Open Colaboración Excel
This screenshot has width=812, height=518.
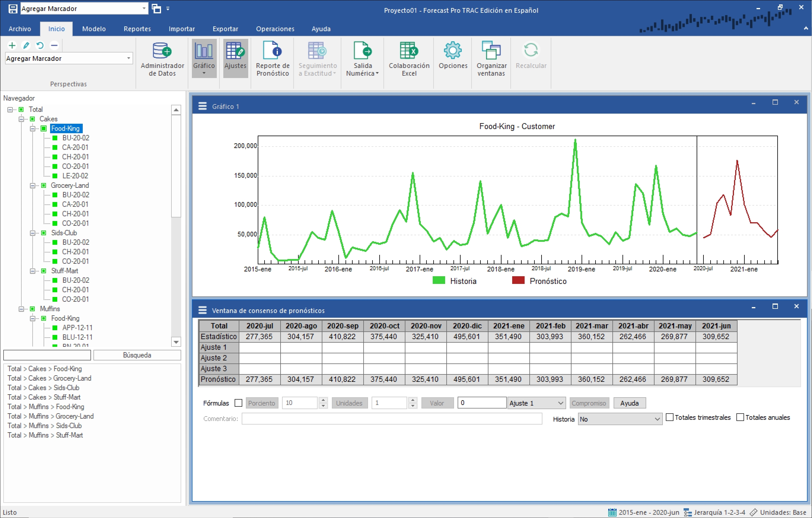[x=409, y=59]
